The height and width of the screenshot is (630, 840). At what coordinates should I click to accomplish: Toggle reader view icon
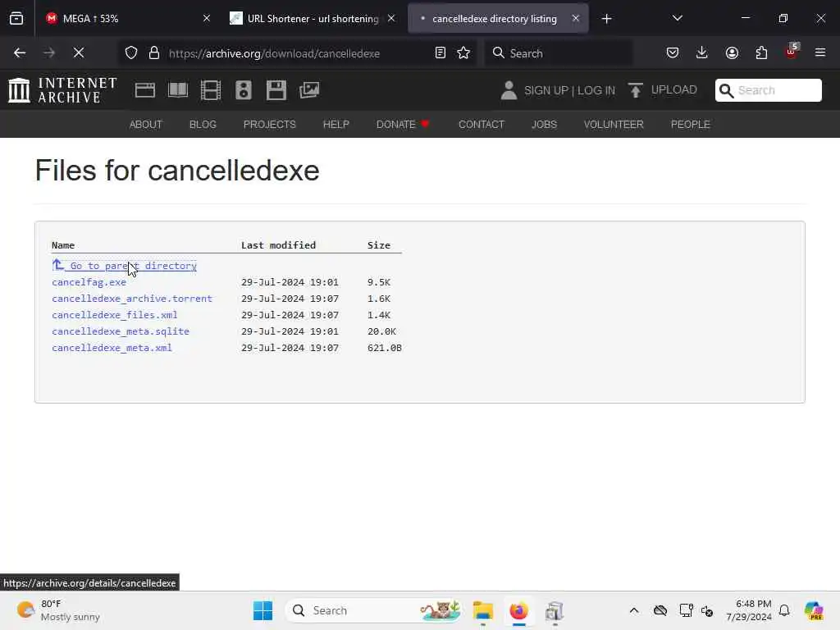441,53
